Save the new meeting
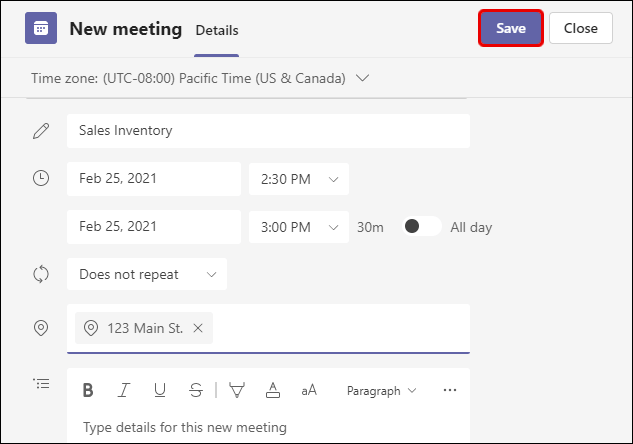The width and height of the screenshot is (633, 444). (511, 28)
